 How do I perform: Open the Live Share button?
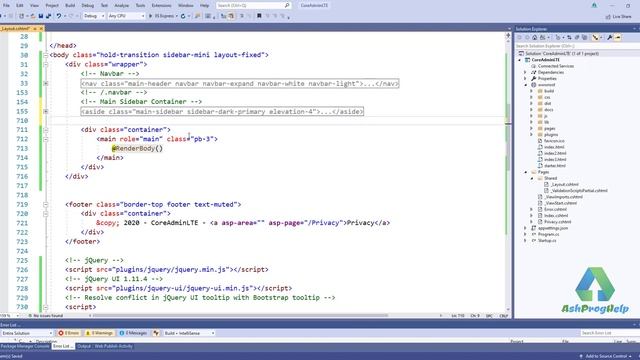coord(618,17)
